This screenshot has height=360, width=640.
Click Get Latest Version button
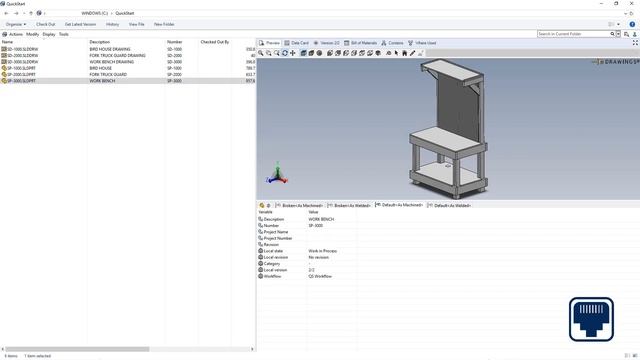[x=80, y=24]
